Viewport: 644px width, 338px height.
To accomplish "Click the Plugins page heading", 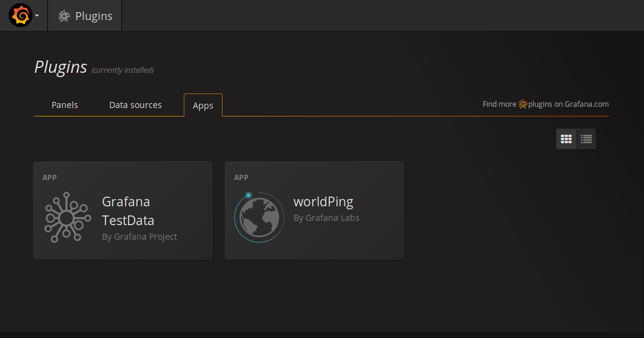I will click(61, 67).
